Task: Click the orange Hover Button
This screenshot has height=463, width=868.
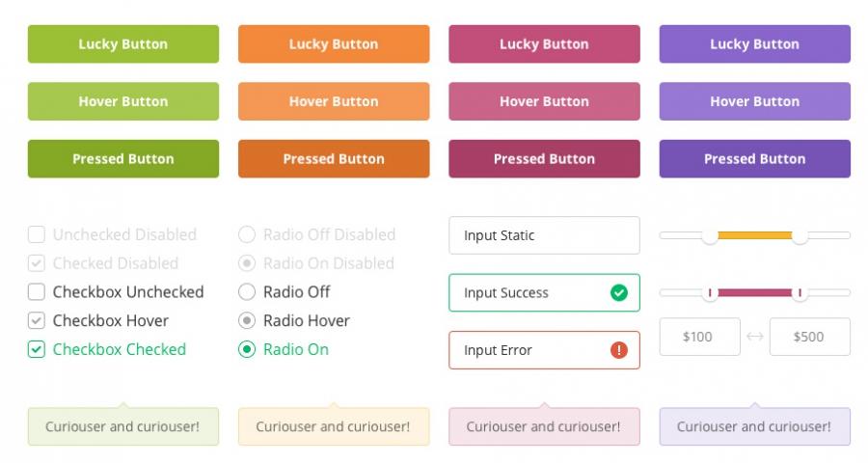Action: point(334,101)
